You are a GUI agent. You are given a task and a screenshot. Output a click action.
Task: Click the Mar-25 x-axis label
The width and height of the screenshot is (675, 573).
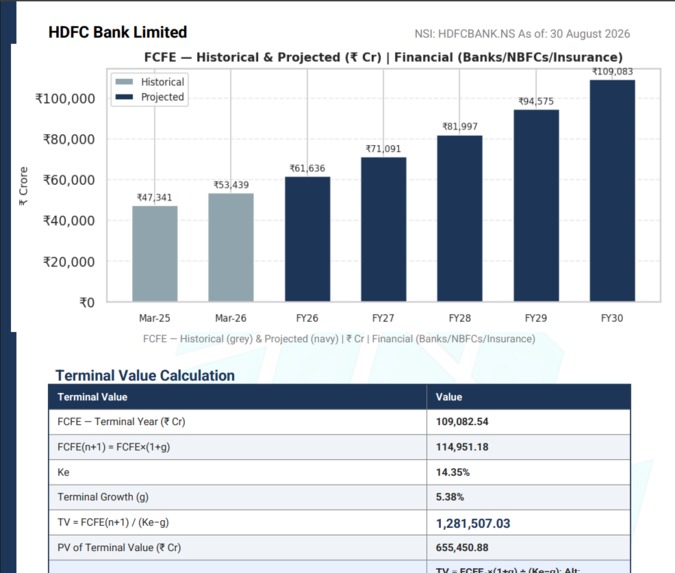pyautogui.click(x=155, y=318)
